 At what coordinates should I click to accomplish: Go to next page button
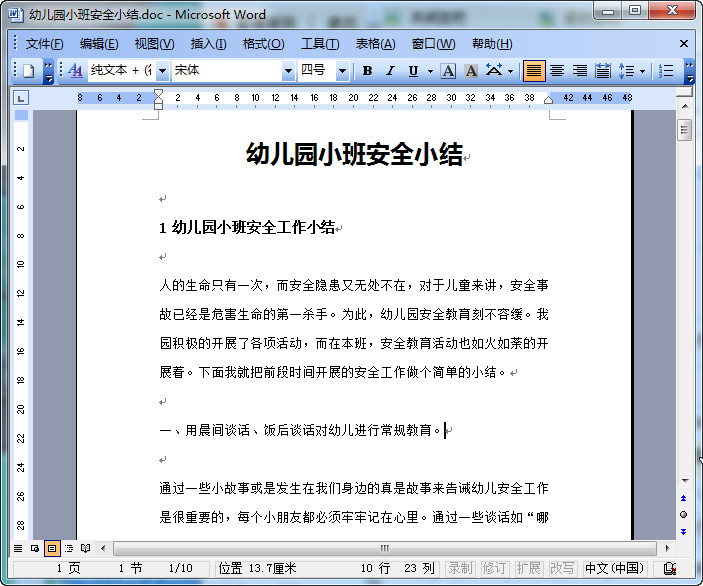click(684, 532)
